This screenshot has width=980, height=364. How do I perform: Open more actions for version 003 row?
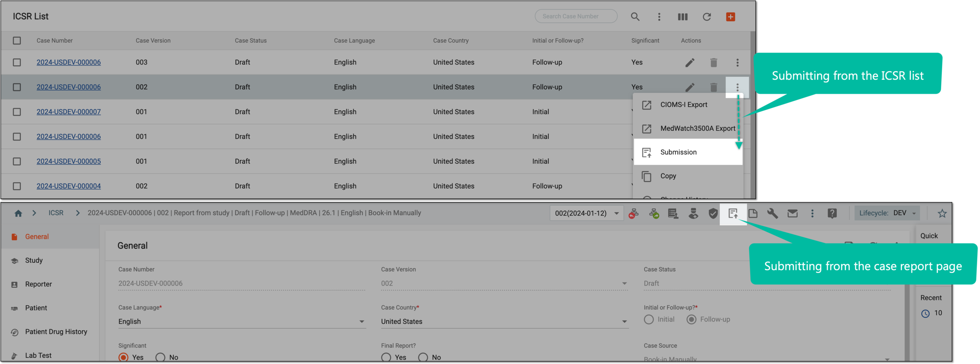(x=737, y=62)
